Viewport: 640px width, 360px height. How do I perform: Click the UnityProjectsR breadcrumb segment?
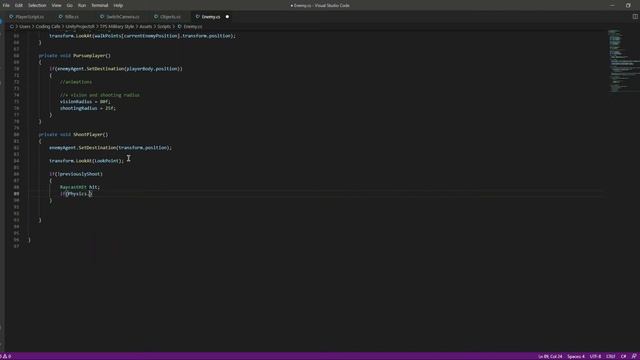click(80, 27)
